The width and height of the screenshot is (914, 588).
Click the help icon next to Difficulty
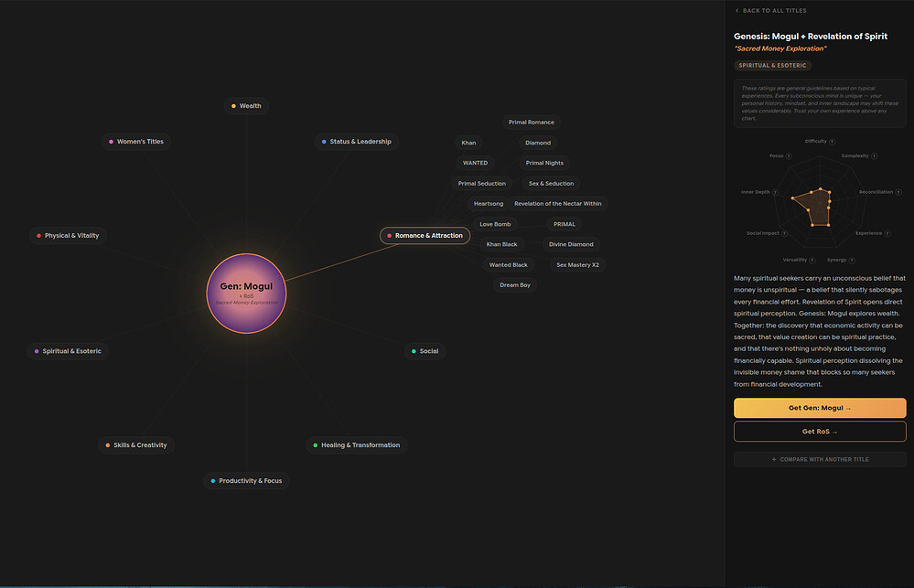(833, 142)
